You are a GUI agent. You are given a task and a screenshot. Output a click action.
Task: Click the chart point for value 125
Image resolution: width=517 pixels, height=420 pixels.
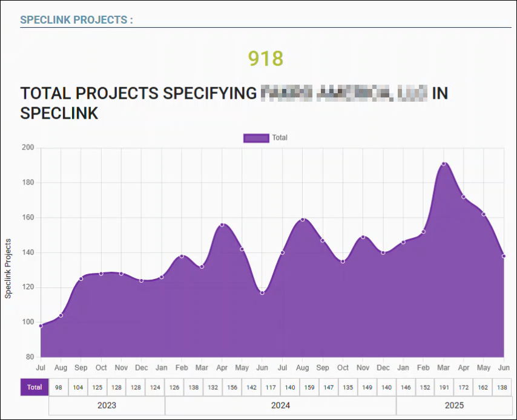[81, 279]
